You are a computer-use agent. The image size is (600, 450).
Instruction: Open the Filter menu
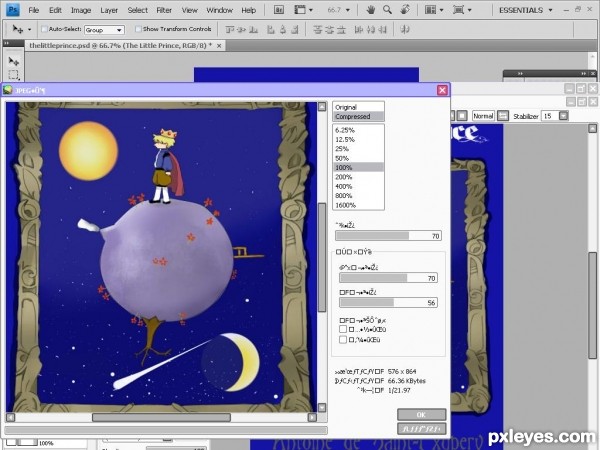point(164,10)
